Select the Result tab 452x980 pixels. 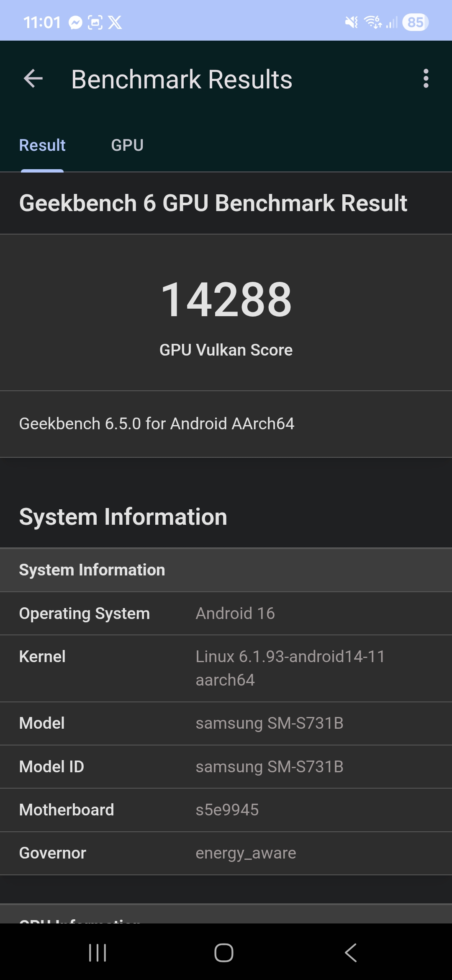[42, 145]
